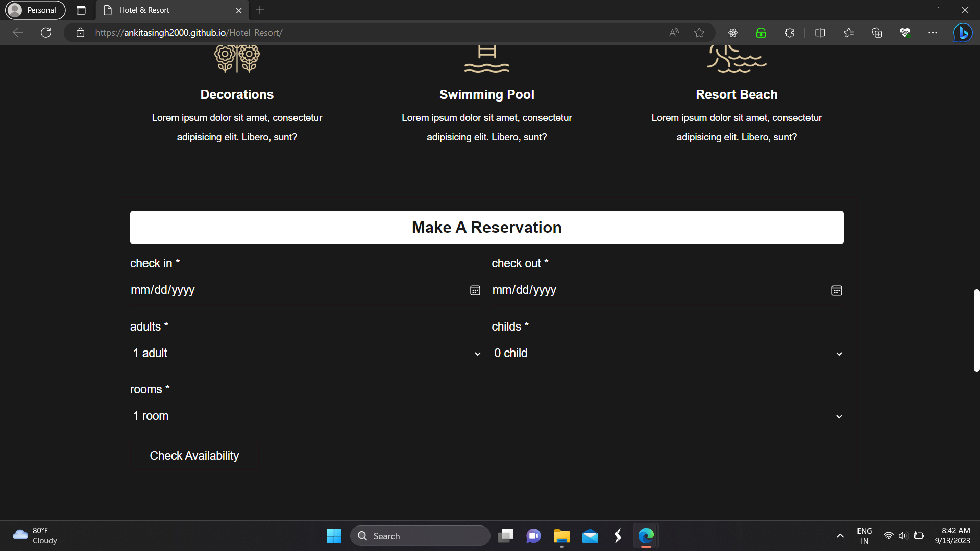Expand the adults selection dropdown
Image resolution: width=980 pixels, height=551 pixels.
477,353
